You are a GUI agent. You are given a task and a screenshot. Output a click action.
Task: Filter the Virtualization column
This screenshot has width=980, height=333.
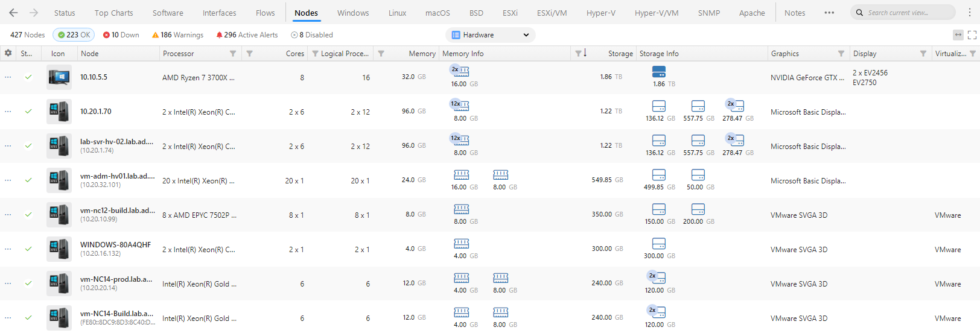[x=973, y=54]
